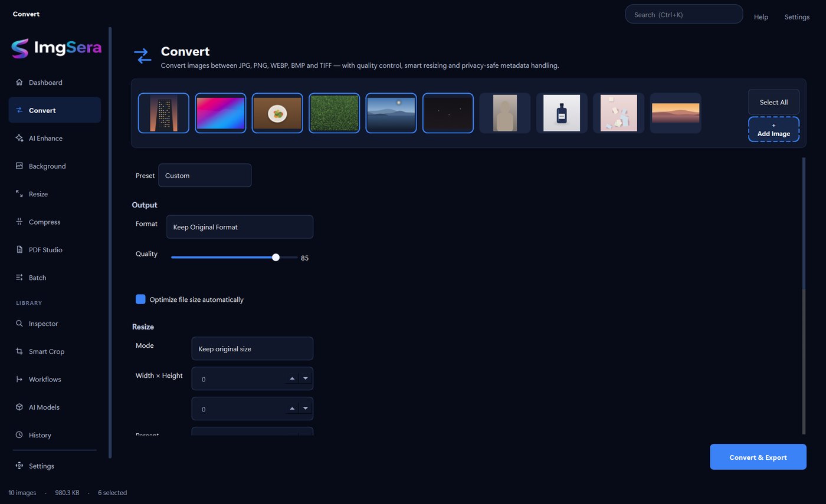
Task: Click the History clock icon
Action: pos(19,435)
